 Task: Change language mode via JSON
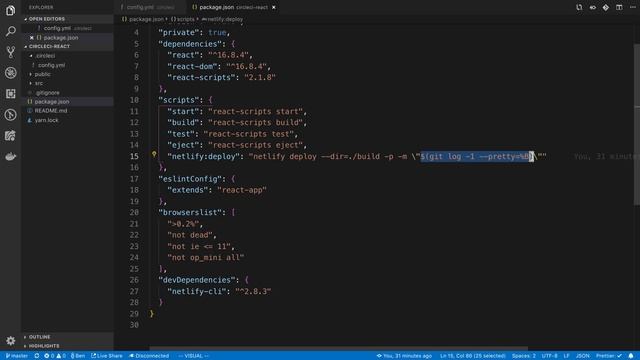pyautogui.click(x=582, y=356)
